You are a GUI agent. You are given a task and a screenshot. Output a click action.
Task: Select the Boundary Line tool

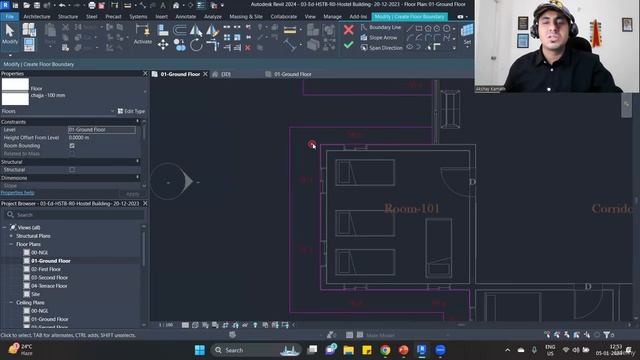381,27
